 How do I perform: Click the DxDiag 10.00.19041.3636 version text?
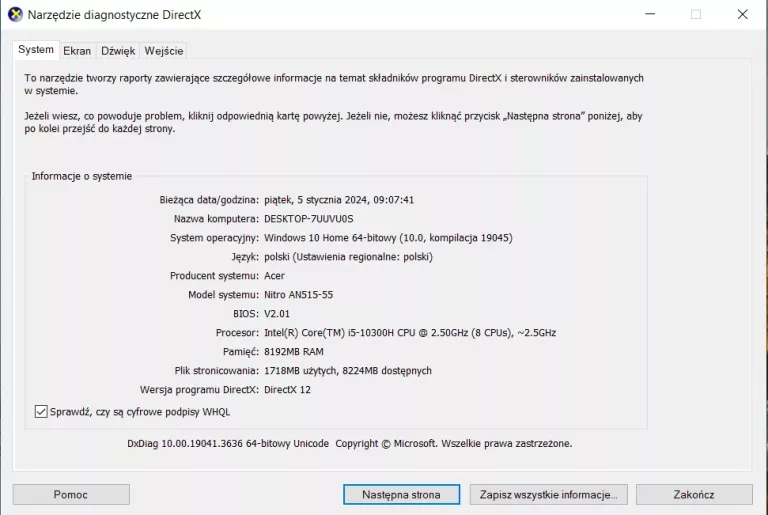228,443
